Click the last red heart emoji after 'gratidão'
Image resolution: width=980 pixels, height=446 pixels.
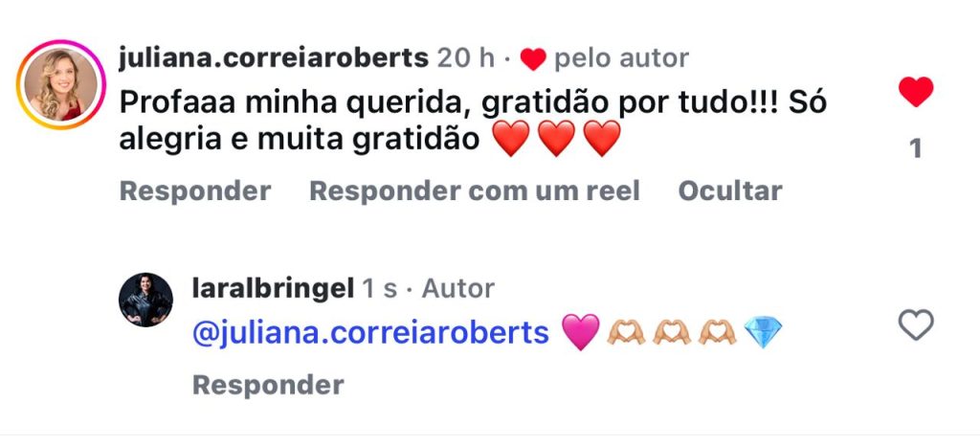tap(602, 139)
